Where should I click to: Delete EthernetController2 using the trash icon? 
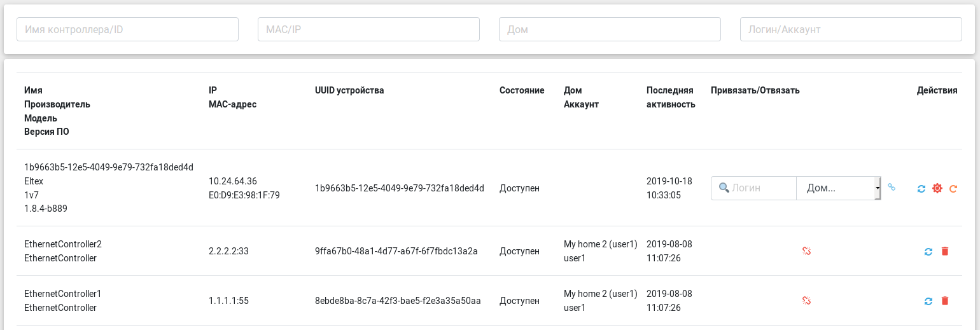click(x=944, y=251)
